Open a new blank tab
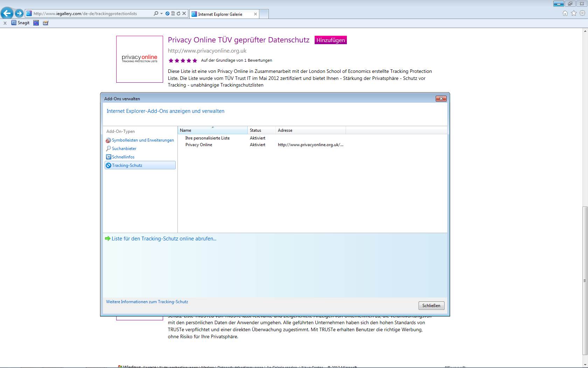 pos(264,14)
